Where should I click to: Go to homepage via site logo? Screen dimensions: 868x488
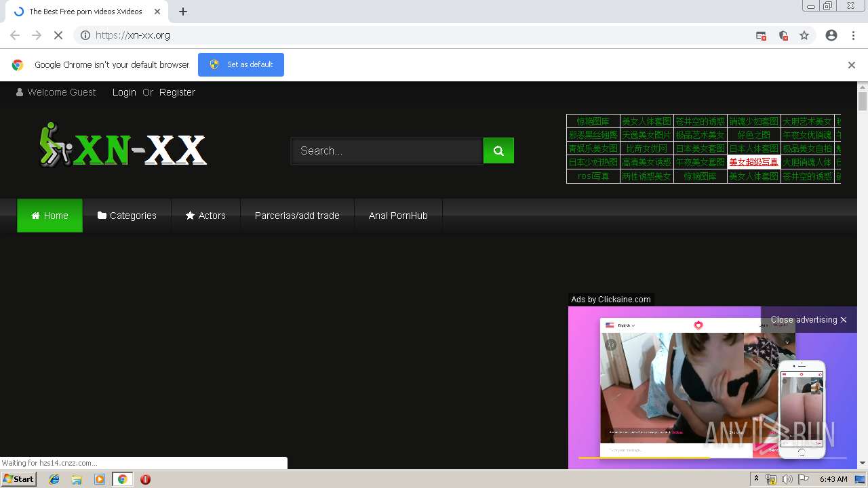pyautogui.click(x=123, y=144)
